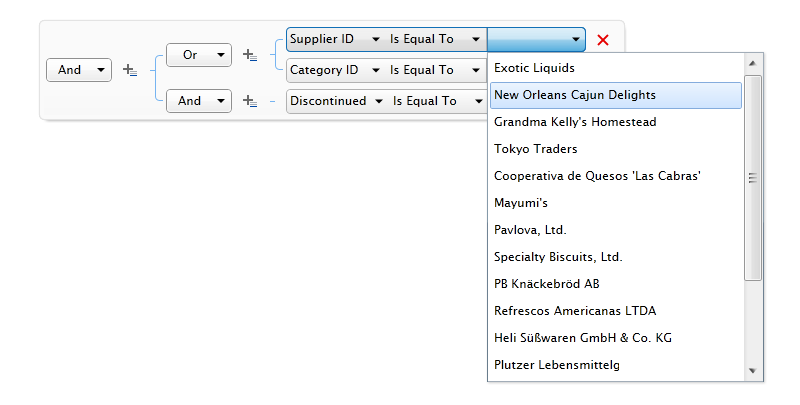Select New Orleans Cajun Delights
The width and height of the screenshot is (800, 405).
pyautogui.click(x=616, y=95)
